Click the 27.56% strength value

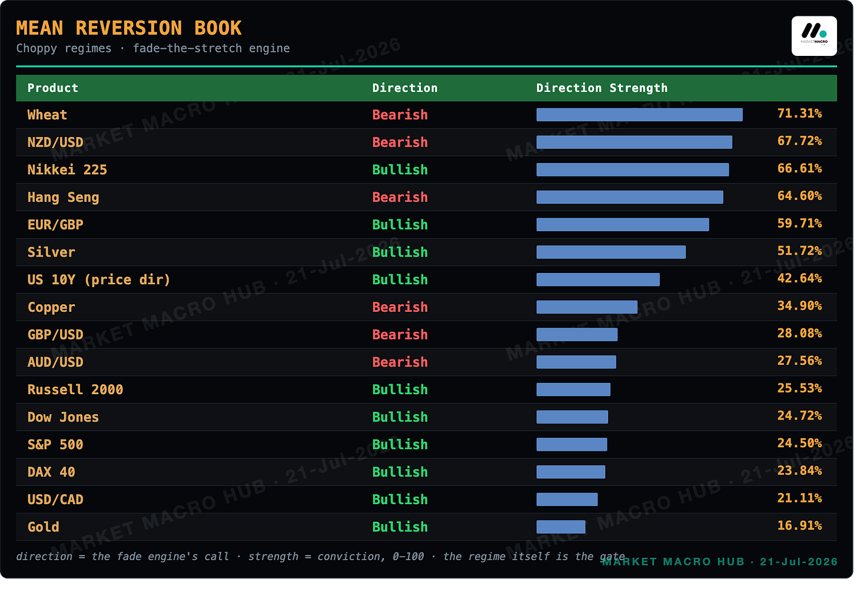[x=799, y=361]
